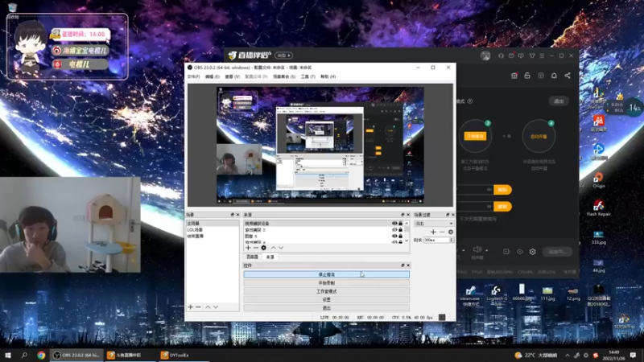Open the 工具(T) menu in OBS

click(x=307, y=76)
